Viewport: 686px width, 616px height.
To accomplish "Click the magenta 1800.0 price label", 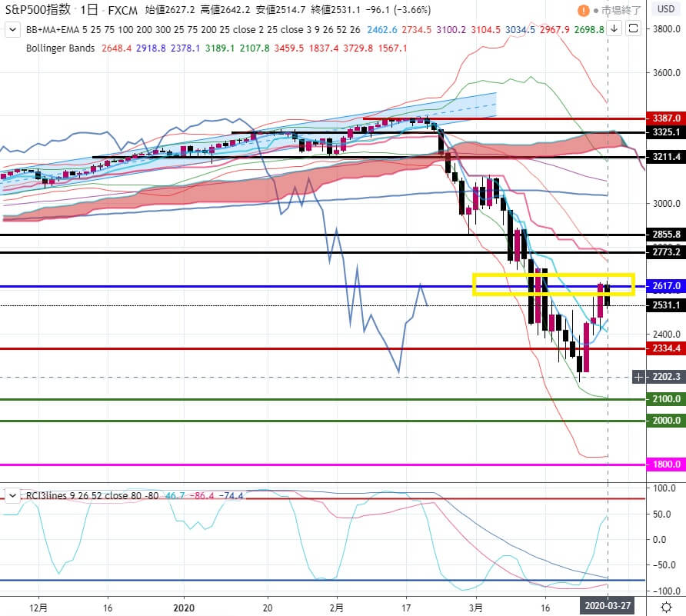I will [666, 464].
